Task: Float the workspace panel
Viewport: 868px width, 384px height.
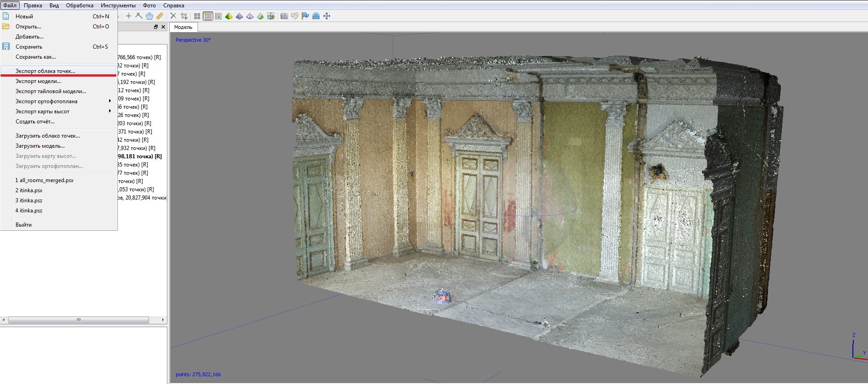Action: (x=156, y=27)
